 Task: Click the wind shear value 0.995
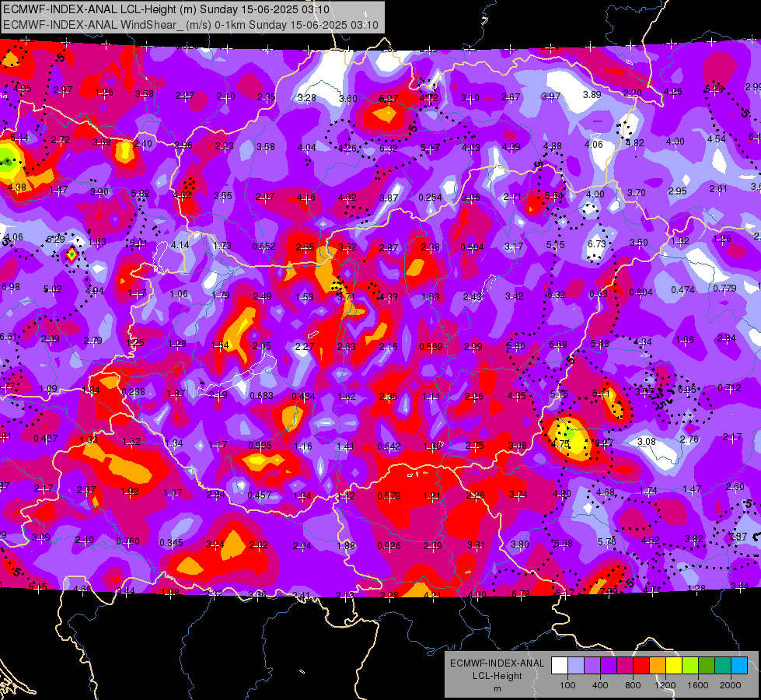pos(260,445)
